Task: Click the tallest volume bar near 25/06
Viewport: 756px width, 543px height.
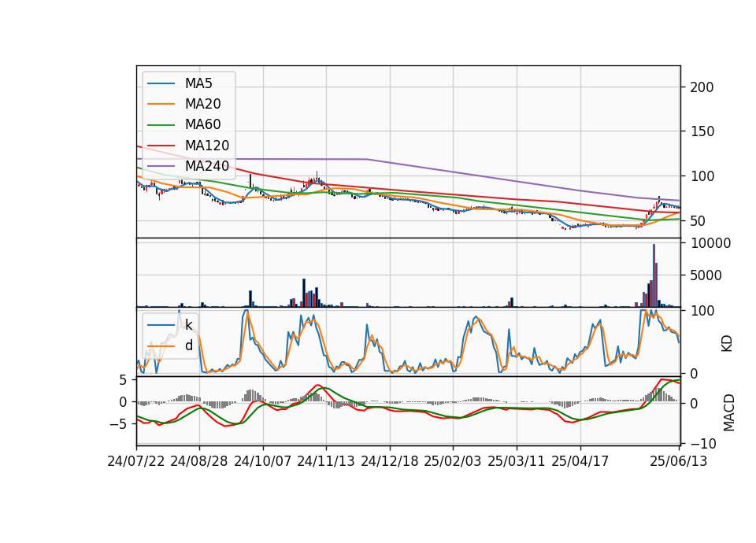Action: (654, 275)
